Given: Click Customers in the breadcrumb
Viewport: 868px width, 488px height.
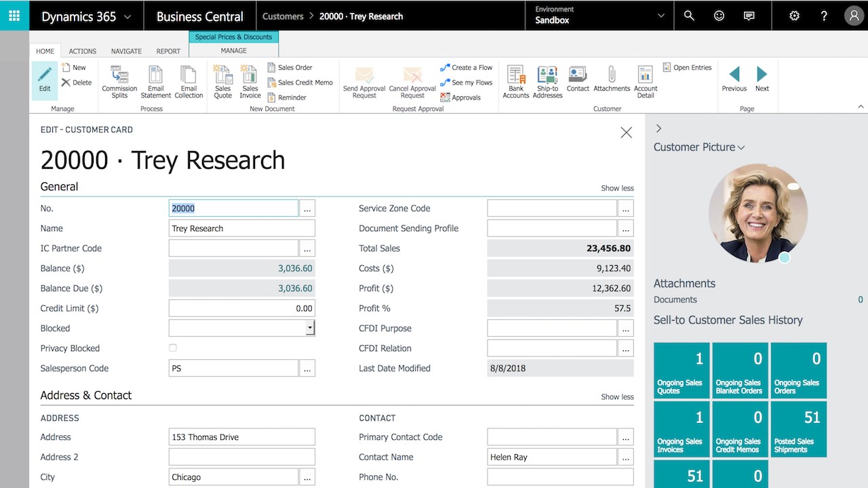Looking at the screenshot, I should click(x=283, y=16).
